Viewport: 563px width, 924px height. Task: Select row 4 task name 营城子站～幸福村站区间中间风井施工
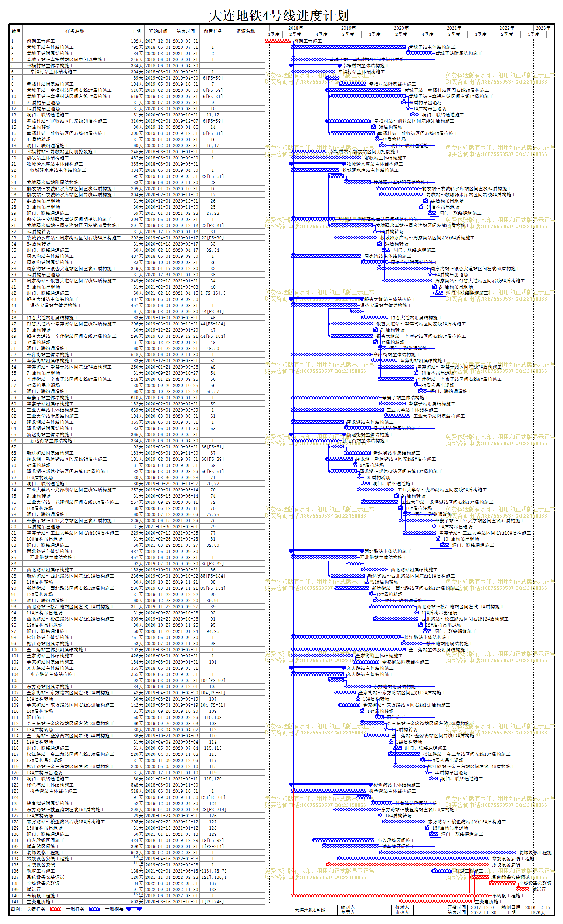(x=67, y=59)
